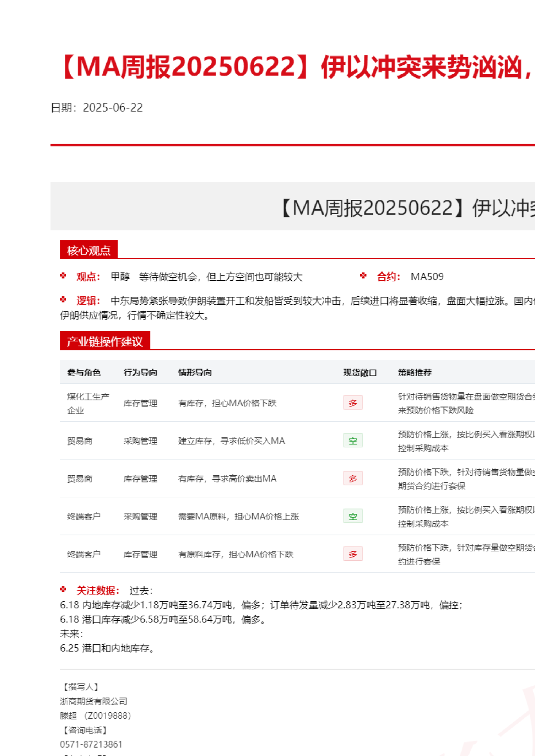Click the 多 badge in 贸易商 库存管理 row
Image resolution: width=535 pixels, height=756 pixels.
pyautogui.click(x=353, y=478)
